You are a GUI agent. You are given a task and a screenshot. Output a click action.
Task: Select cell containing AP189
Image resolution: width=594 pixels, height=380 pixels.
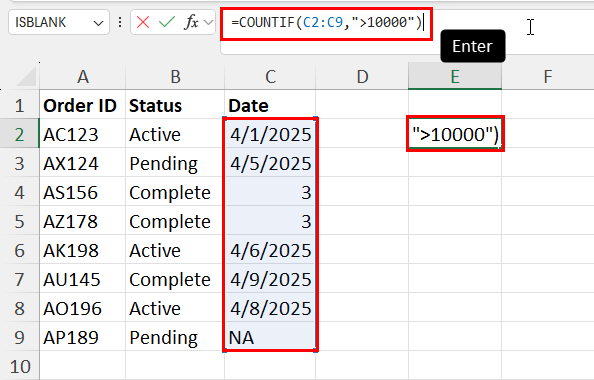tap(83, 337)
